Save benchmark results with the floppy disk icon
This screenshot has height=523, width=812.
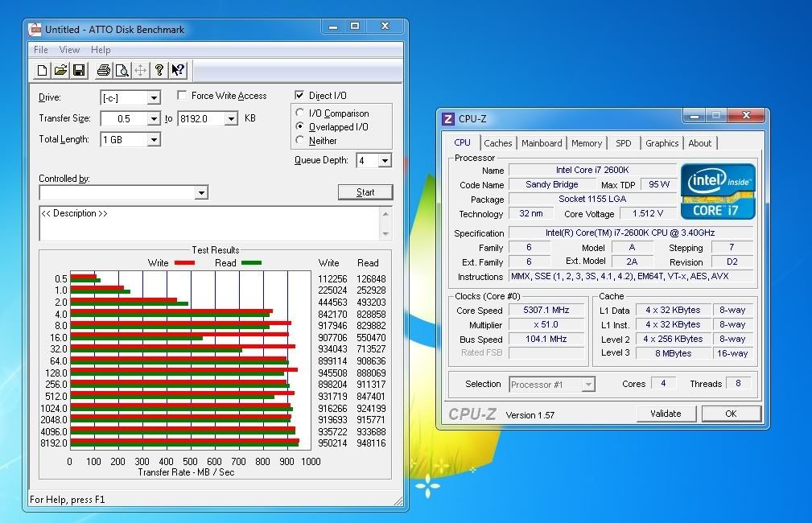point(79,71)
